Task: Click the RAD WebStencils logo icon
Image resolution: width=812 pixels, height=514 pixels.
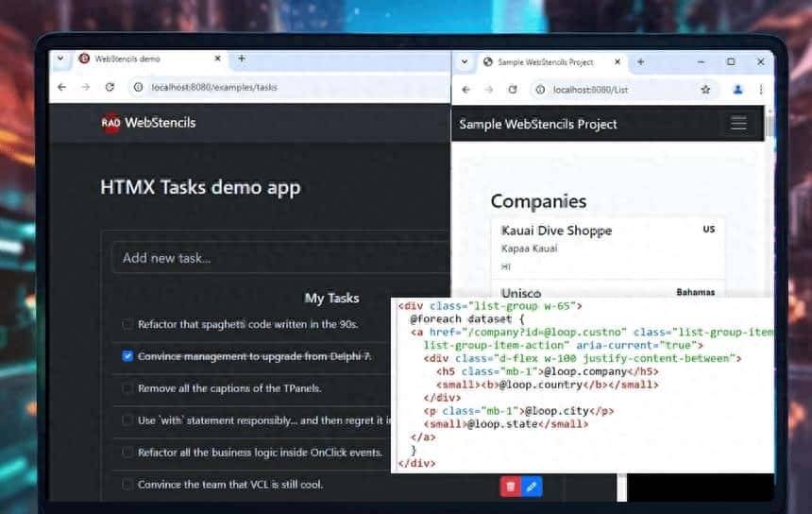Action: click(110, 123)
